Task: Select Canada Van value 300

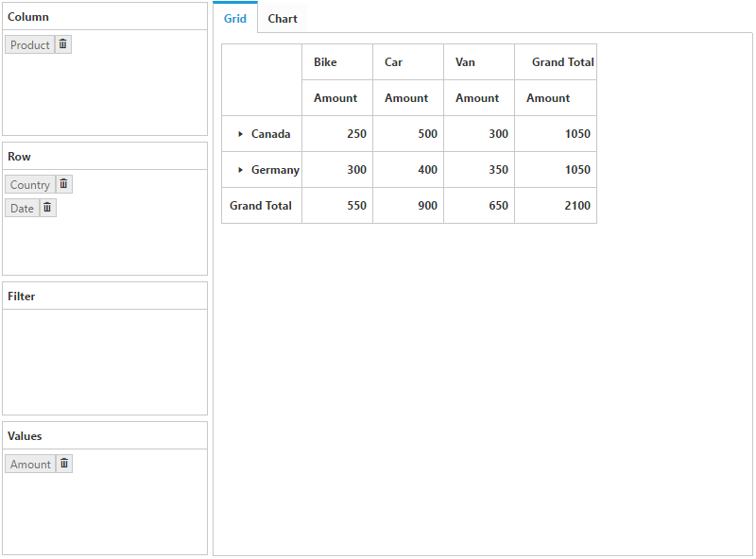Action: pyautogui.click(x=479, y=134)
